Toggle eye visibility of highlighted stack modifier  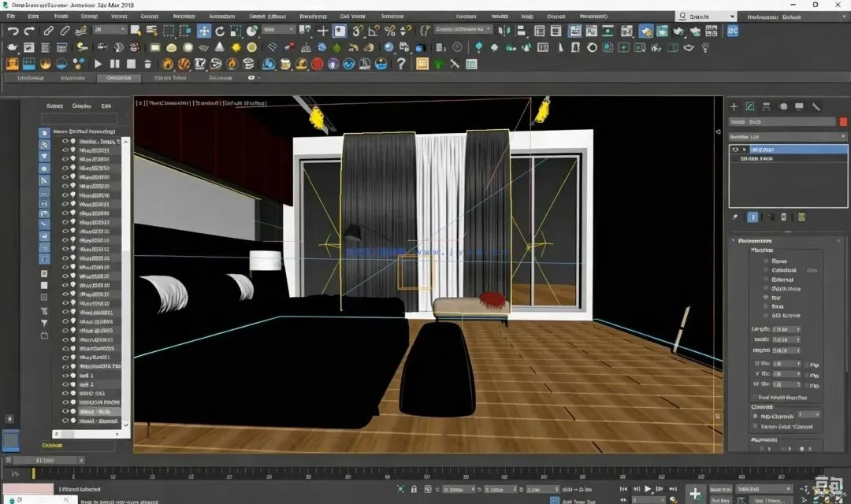735,149
